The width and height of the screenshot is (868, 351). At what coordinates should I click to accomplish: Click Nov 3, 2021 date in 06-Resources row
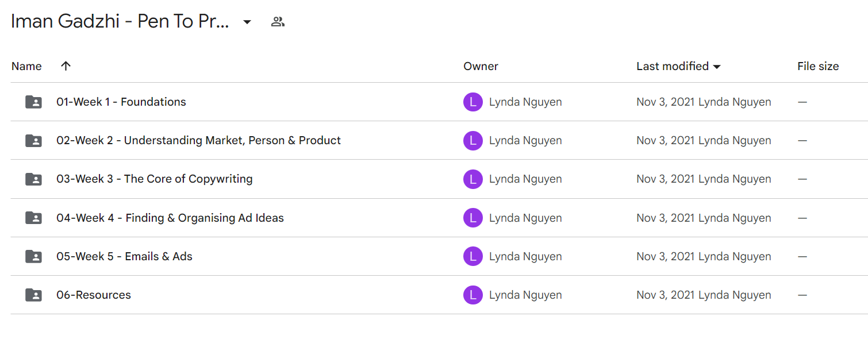[666, 295]
